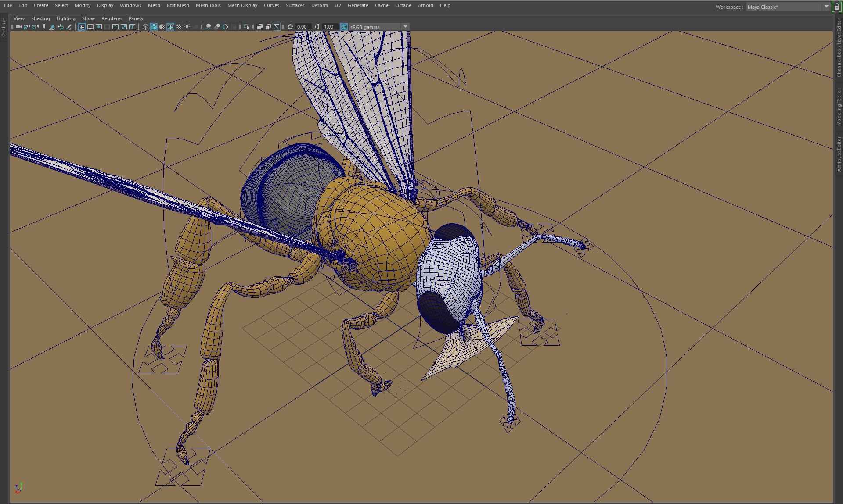Open the panel Shading menu
This screenshot has width=843, height=504.
40,18
